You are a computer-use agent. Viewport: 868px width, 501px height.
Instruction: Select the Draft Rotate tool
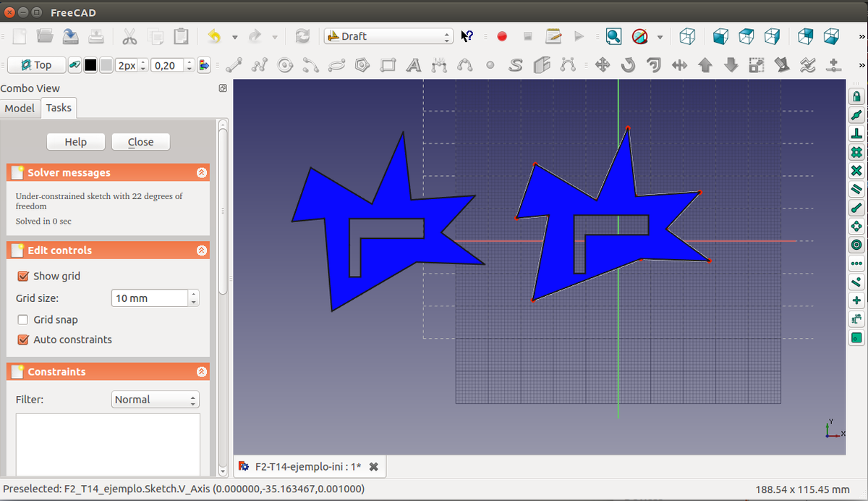click(x=628, y=65)
